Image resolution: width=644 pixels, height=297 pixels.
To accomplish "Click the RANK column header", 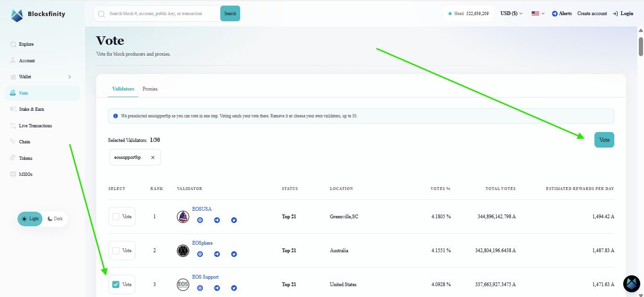I will pos(157,189).
